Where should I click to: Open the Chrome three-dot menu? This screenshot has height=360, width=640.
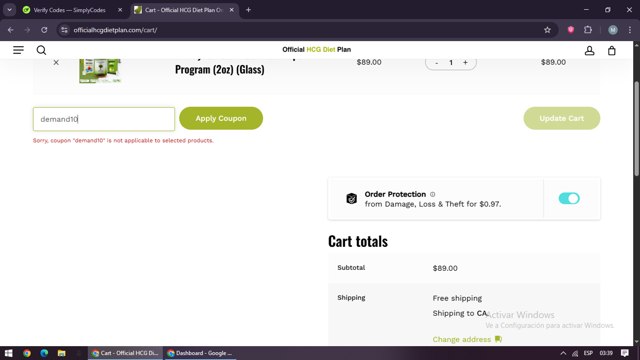tap(630, 30)
